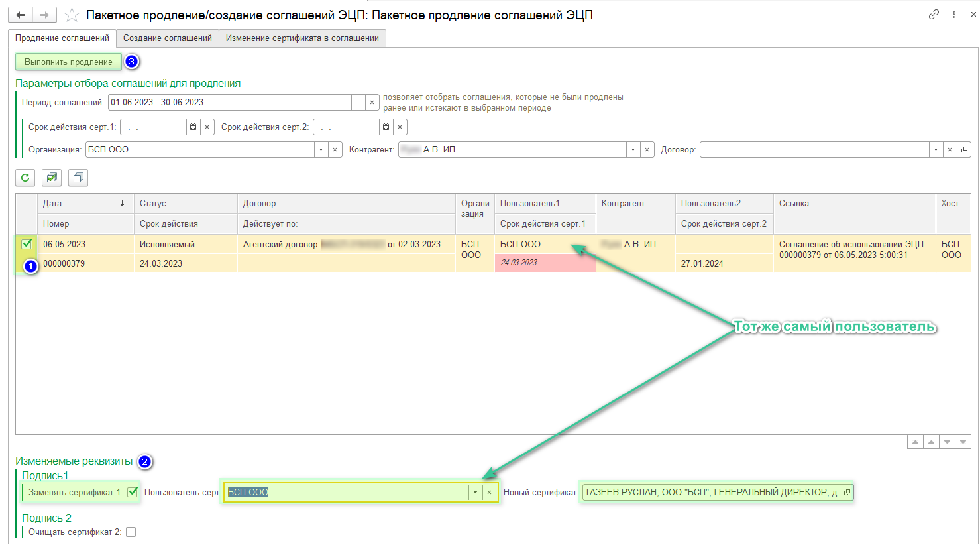Screen dimensions: 980x545
Task: Uncheck the agreement 000000379 row checkbox
Action: click(x=27, y=244)
